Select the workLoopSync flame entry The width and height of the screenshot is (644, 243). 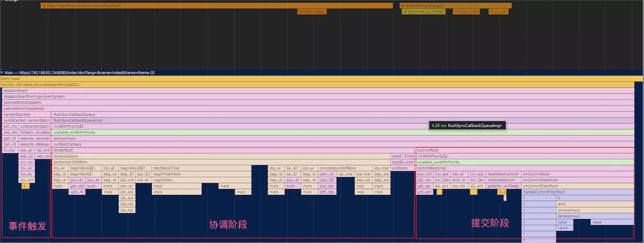[x=221, y=156]
